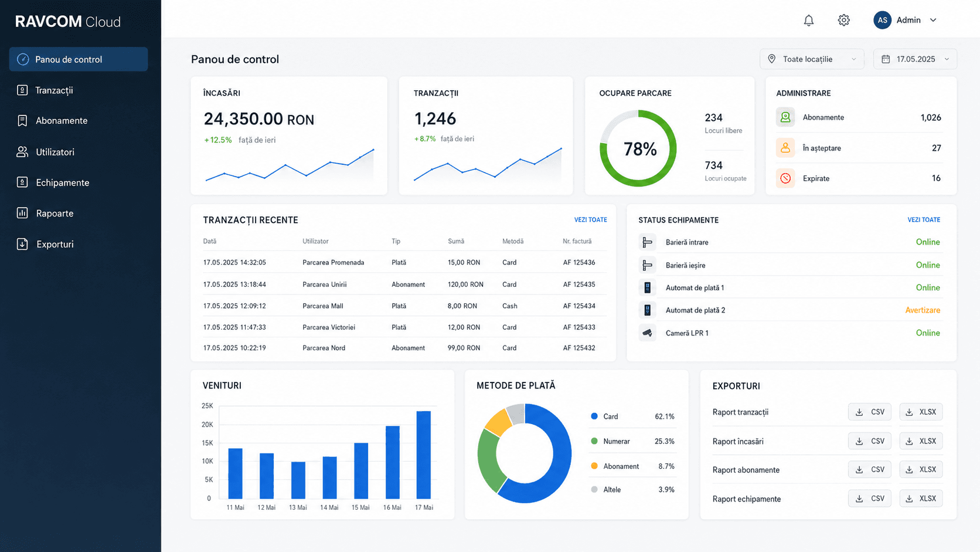Download Raport abonamente as CSV
Screen dimensions: 980x552
click(x=870, y=469)
